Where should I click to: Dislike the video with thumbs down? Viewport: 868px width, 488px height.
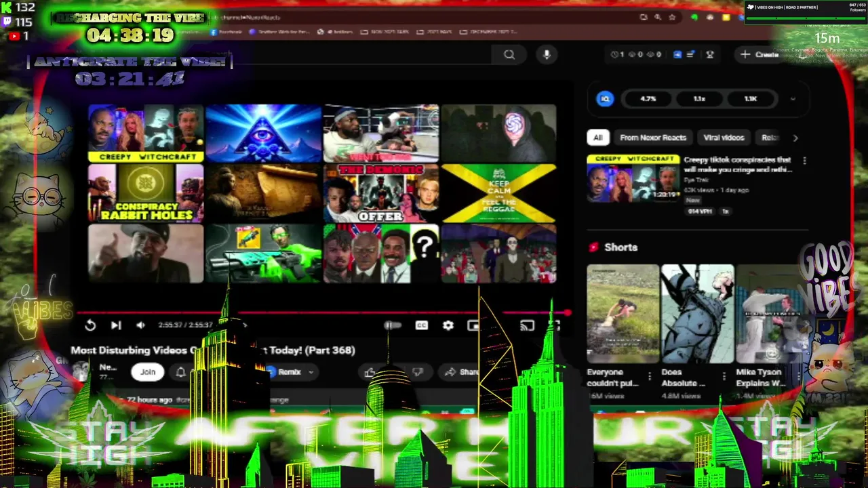pos(418,371)
